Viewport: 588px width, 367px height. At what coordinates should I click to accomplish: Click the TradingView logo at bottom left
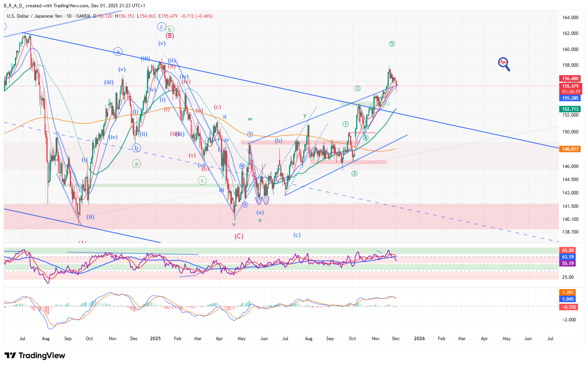(35, 355)
